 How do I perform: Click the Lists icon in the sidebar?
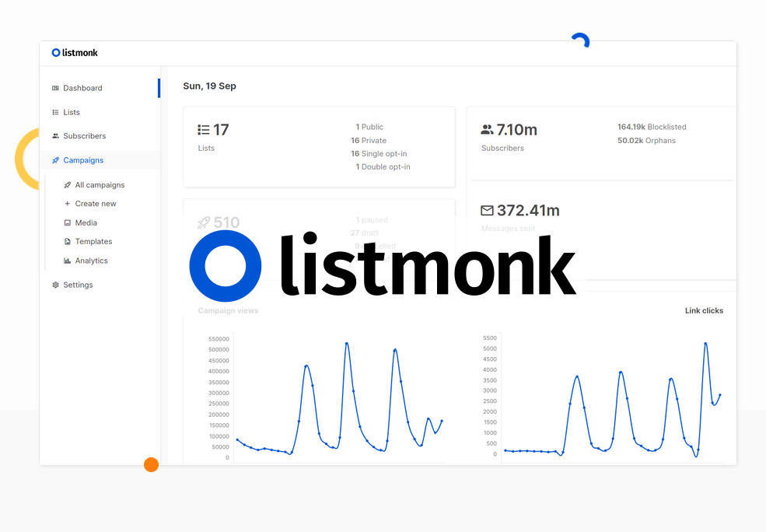(x=56, y=112)
